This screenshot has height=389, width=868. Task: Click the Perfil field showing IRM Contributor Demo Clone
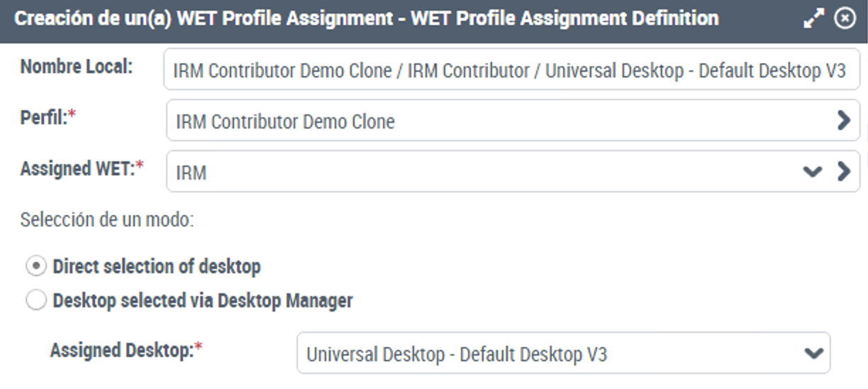(513, 121)
